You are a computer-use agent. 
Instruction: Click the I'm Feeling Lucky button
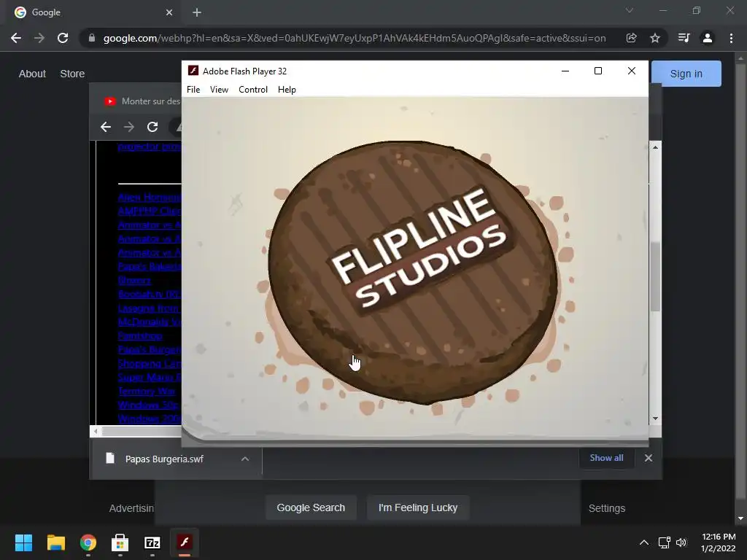[x=418, y=507]
